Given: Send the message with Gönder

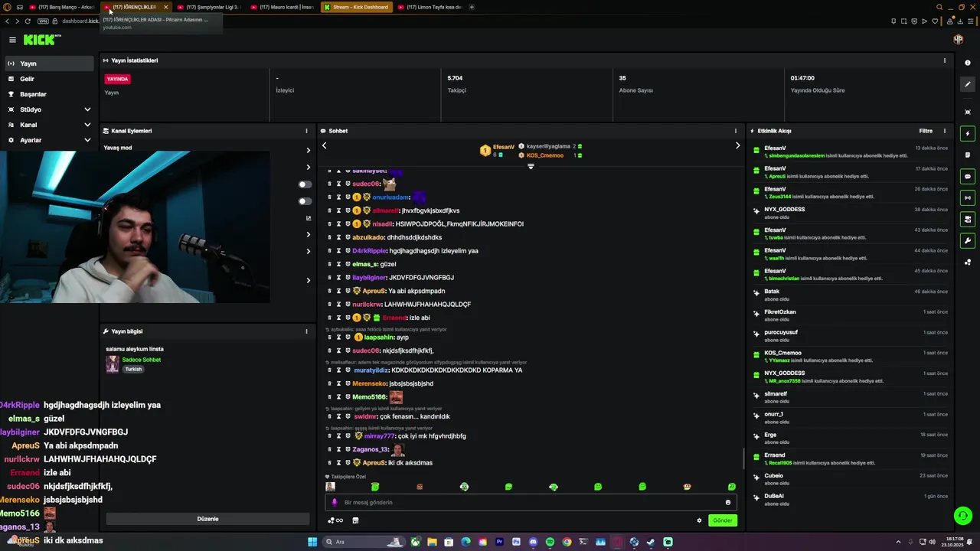Looking at the screenshot, I should tap(722, 520).
